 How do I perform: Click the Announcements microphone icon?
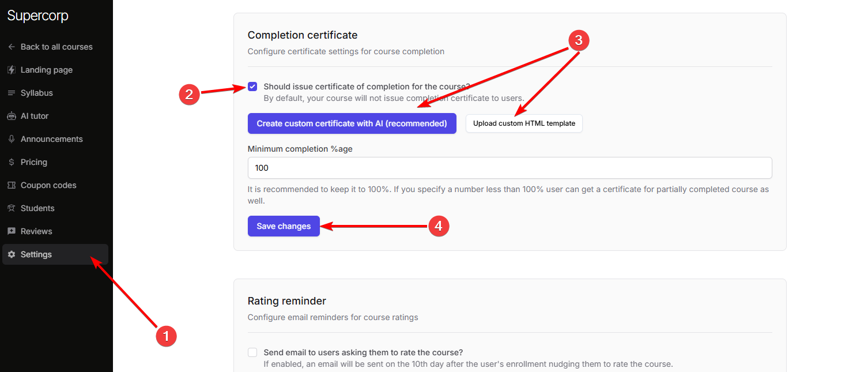tap(12, 139)
